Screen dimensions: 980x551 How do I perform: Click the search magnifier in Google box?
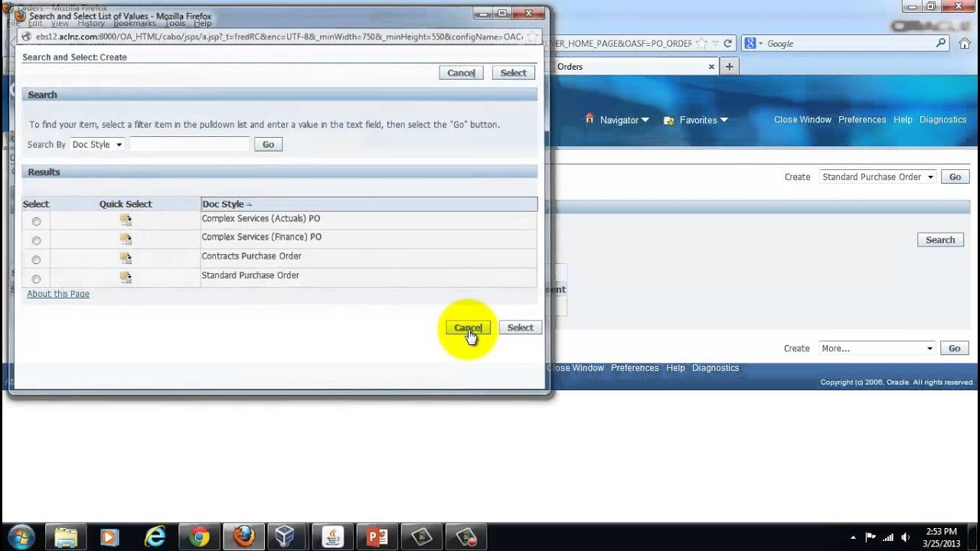941,43
